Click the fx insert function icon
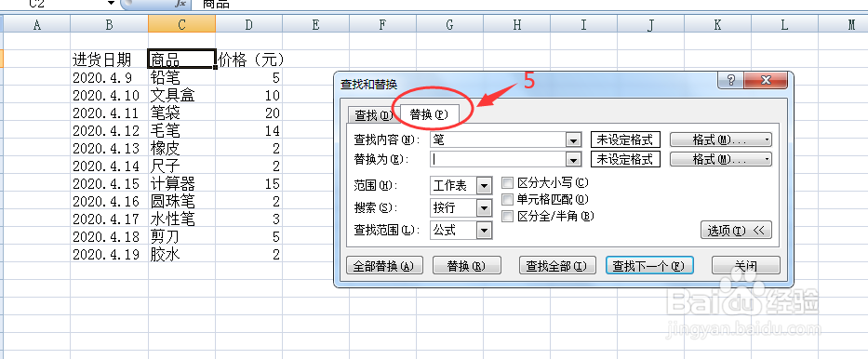868x359 pixels. point(180,4)
